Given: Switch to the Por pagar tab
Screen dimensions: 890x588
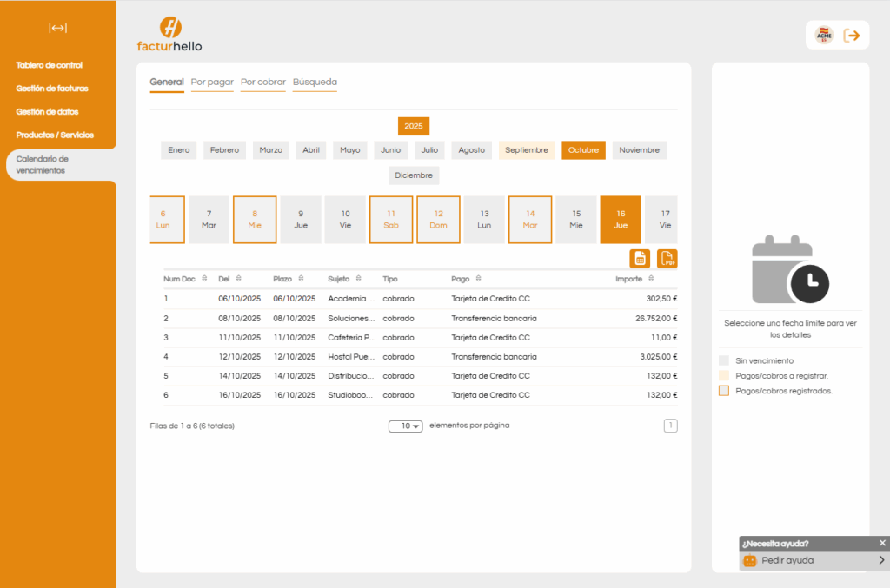Looking at the screenshot, I should click(212, 83).
